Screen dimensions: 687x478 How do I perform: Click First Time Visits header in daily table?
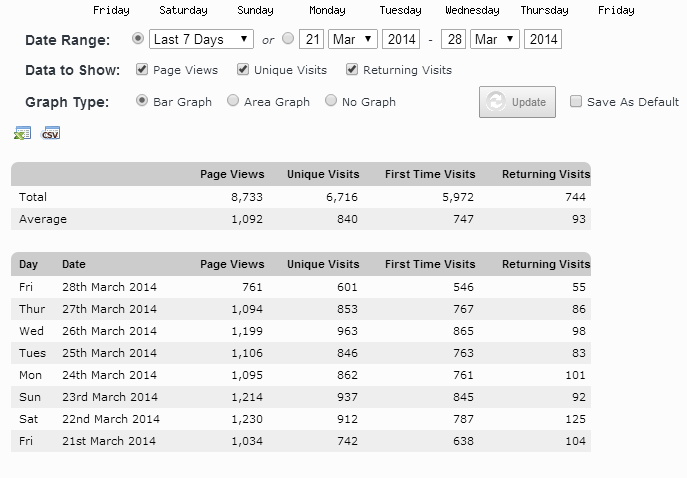(430, 264)
